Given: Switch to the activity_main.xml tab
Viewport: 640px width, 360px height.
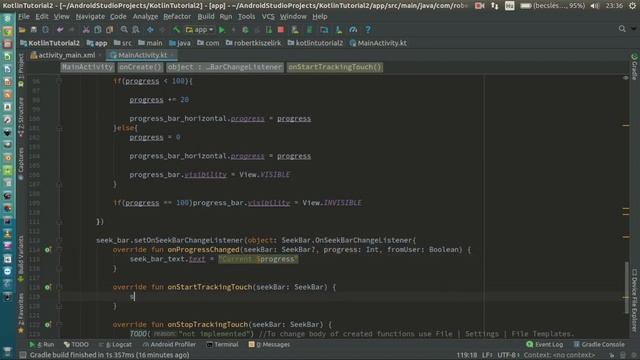Looking at the screenshot, I should pos(67,55).
